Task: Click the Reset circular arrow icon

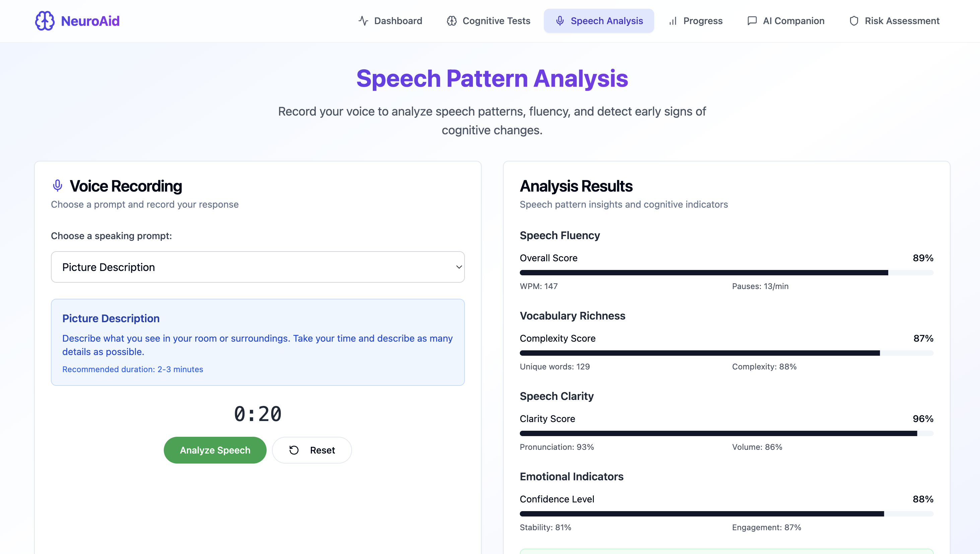Action: pos(294,450)
